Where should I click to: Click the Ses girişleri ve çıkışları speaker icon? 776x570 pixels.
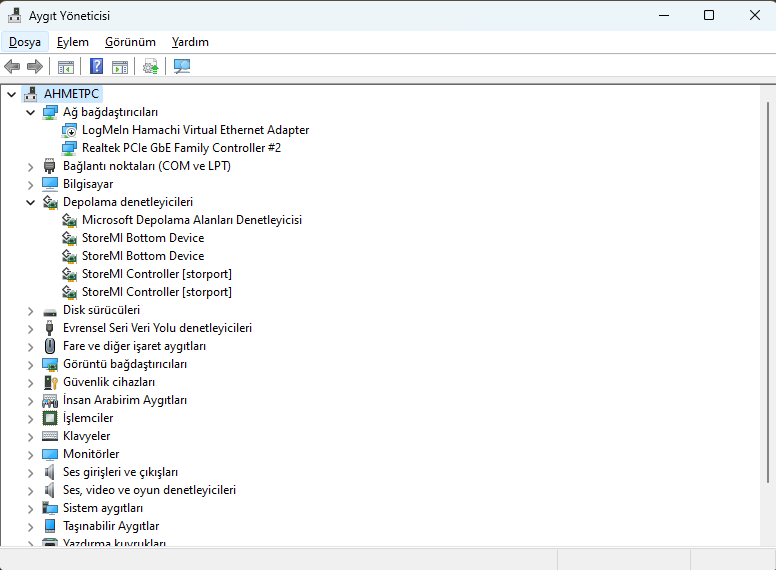[x=49, y=472]
